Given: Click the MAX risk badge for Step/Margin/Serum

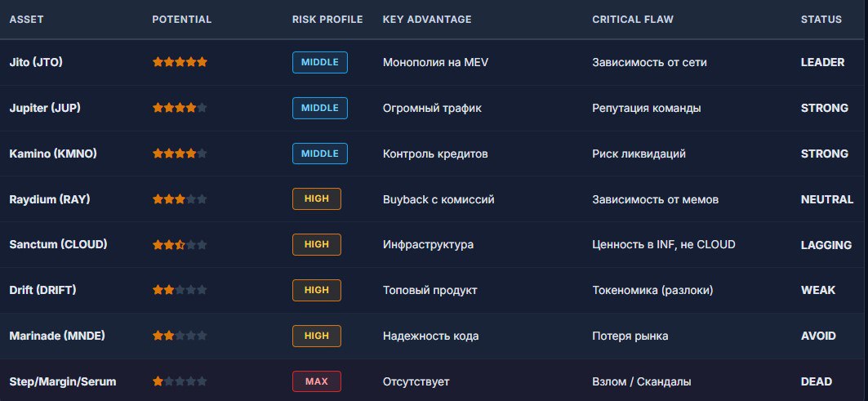Looking at the screenshot, I should tap(317, 381).
